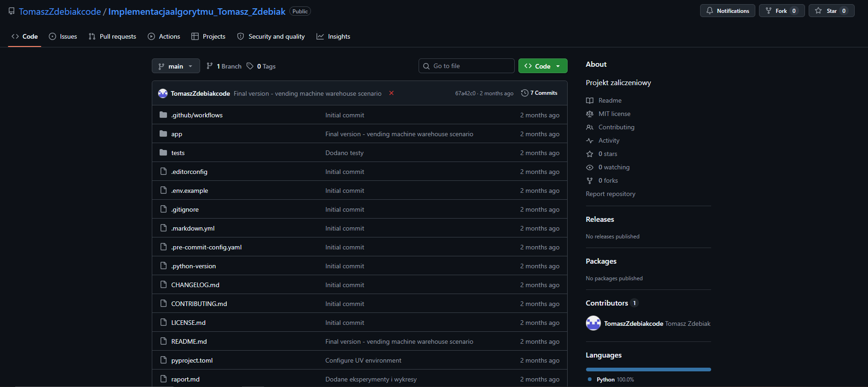Viewport: 868px width, 387px height.
Task: Click the failed check red X icon
Action: point(391,93)
